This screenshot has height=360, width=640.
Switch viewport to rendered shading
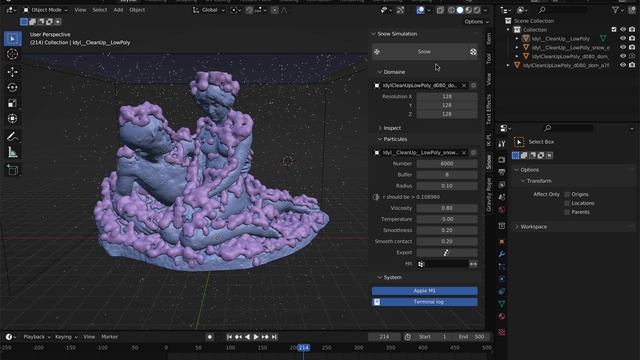tap(477, 10)
